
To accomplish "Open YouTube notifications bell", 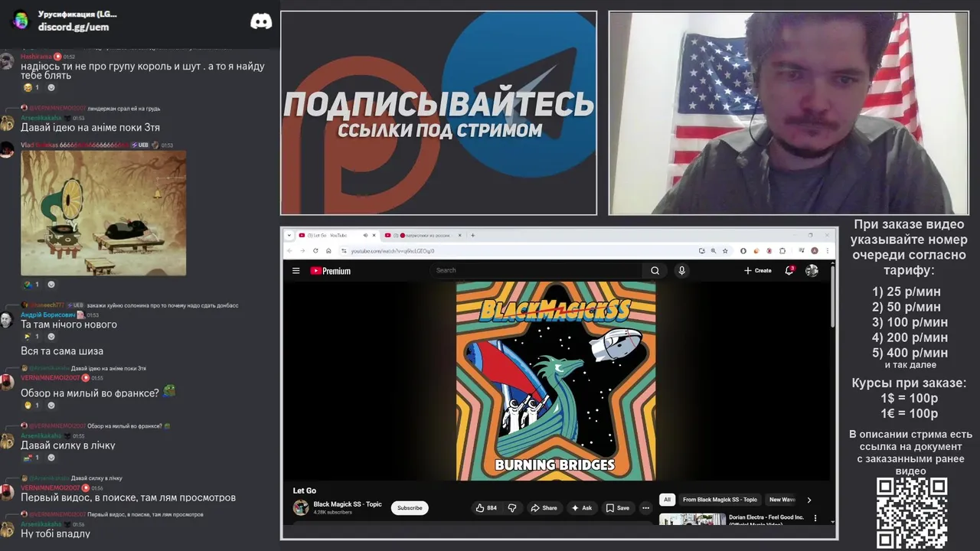I will point(789,270).
